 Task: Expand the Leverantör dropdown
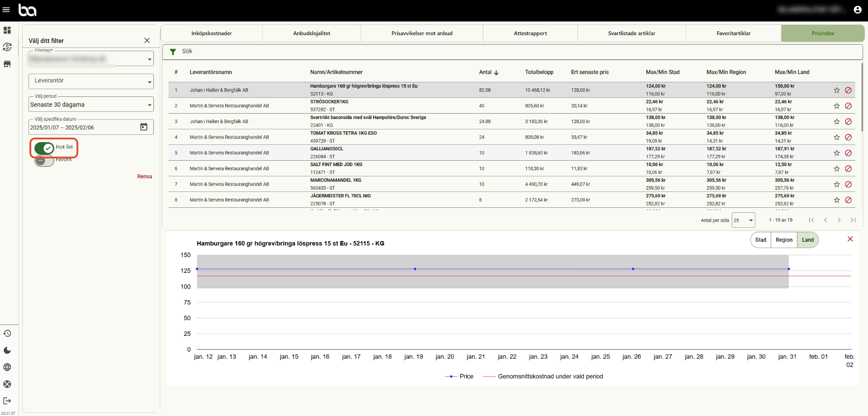point(91,81)
